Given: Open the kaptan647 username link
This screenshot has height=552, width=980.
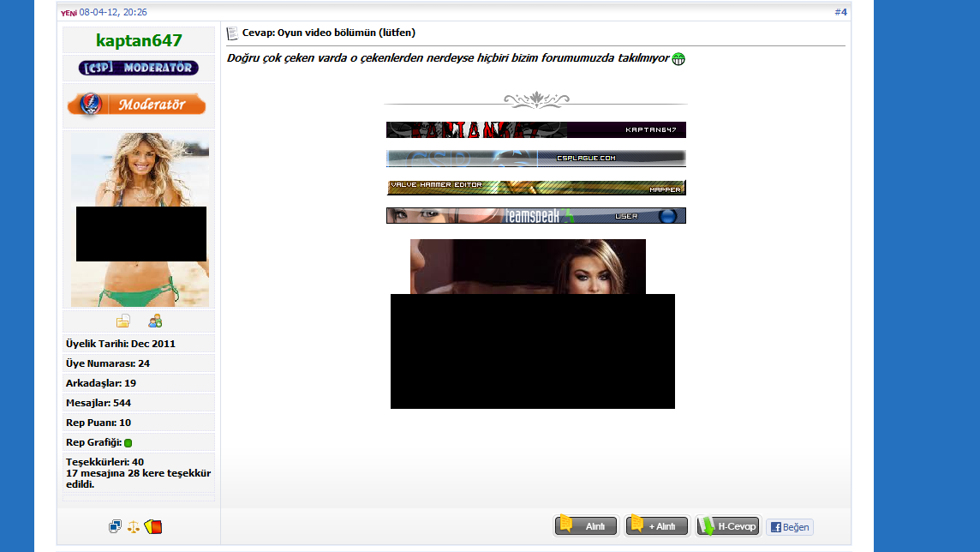Looking at the screenshot, I should [x=139, y=40].
